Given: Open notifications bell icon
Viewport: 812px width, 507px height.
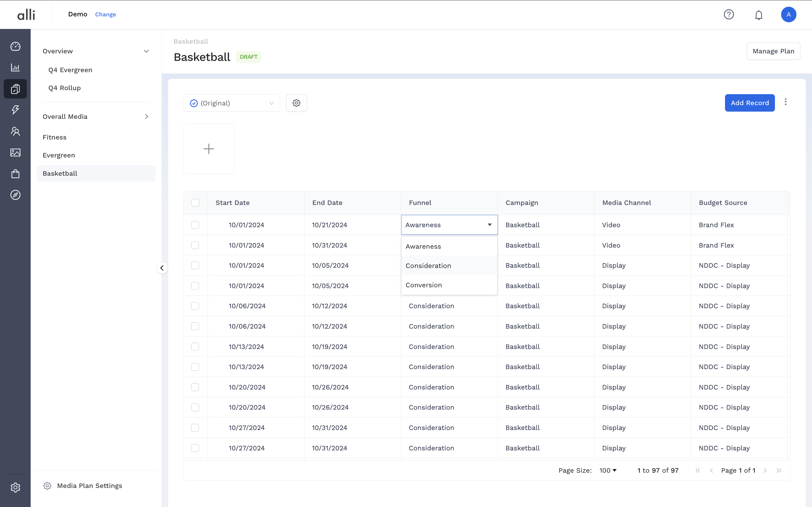Looking at the screenshot, I should [x=759, y=15].
